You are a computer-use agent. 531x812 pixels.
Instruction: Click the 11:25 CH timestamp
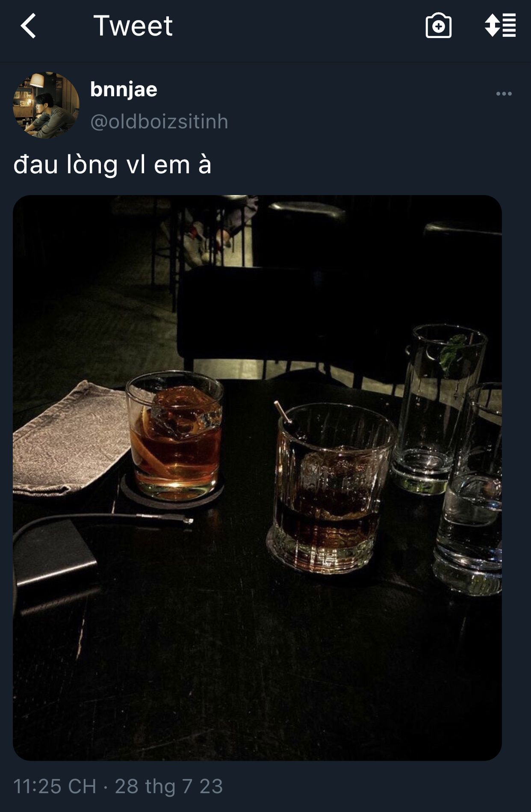[x=55, y=786]
